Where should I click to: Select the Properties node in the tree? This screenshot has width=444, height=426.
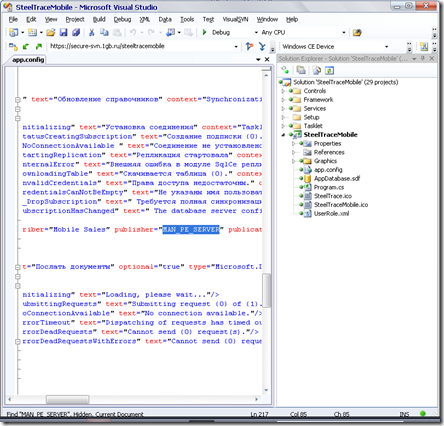(x=327, y=144)
